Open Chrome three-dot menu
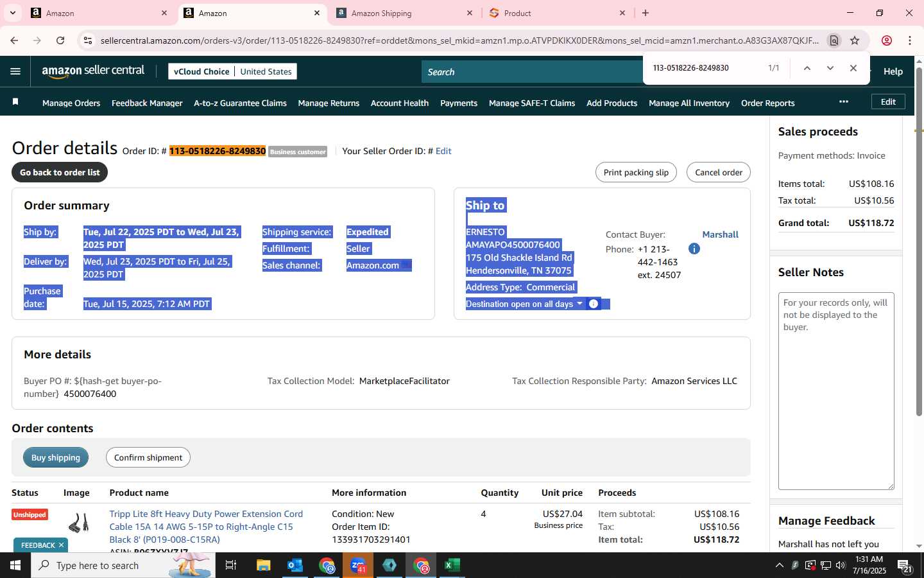Screen dimensions: 924x578 (910, 40)
